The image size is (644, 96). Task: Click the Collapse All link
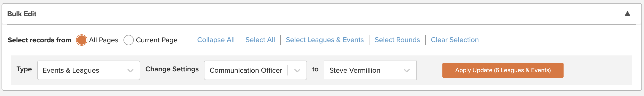pyautogui.click(x=216, y=40)
